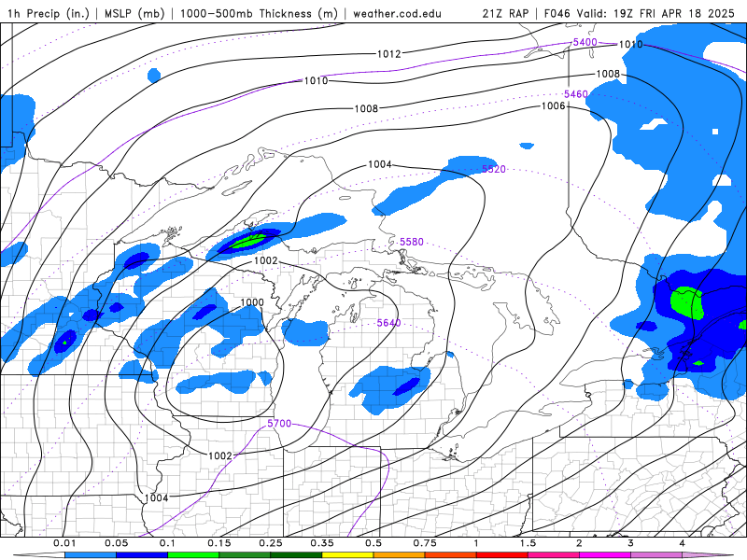Viewport: 747px width, 560px height.
Task: Click the 0.15 legend value
Action: (219, 543)
